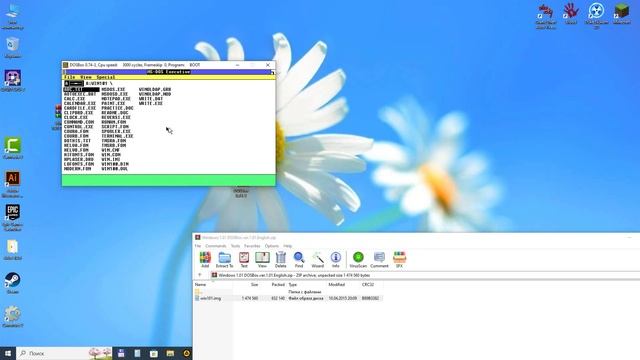The image size is (640, 360).
Task: Click the Find magnifier in WinRAR toolbar
Action: pos(299,260)
